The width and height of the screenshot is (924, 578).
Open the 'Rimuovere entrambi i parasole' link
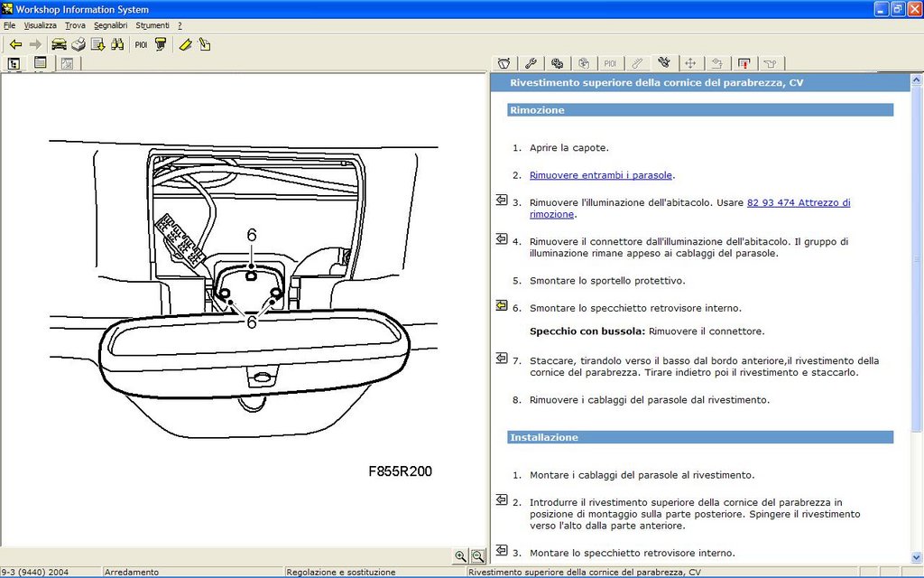601,175
